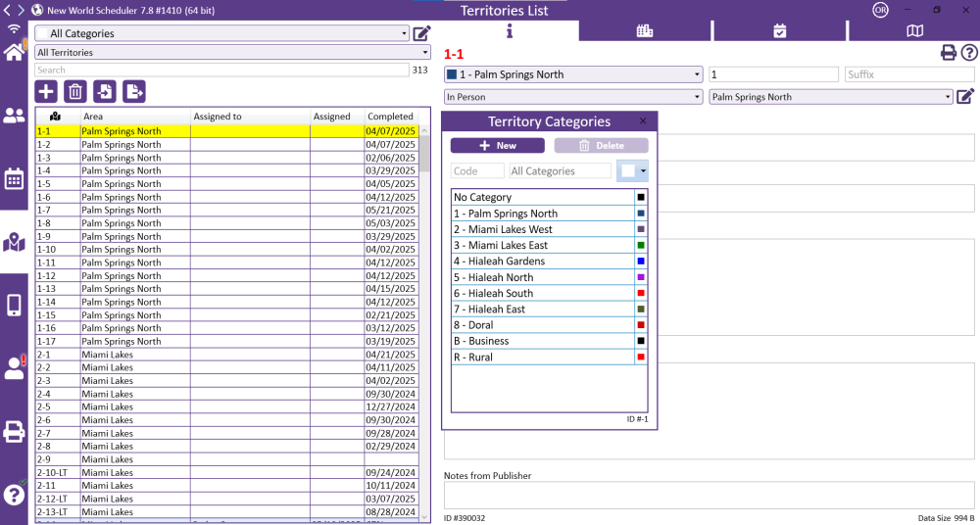Click New in the Territory Categories dialog
This screenshot has width=980, height=525.
coord(497,145)
